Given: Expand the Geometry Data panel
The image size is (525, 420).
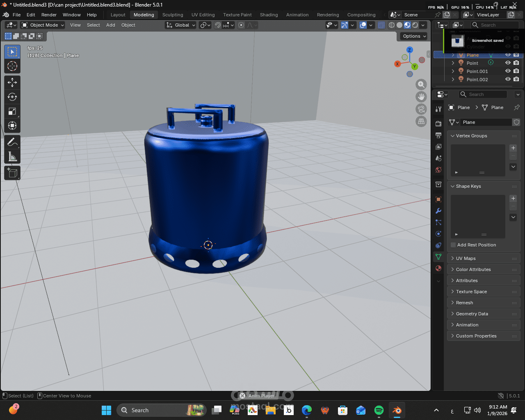Looking at the screenshot, I should [x=453, y=314].
